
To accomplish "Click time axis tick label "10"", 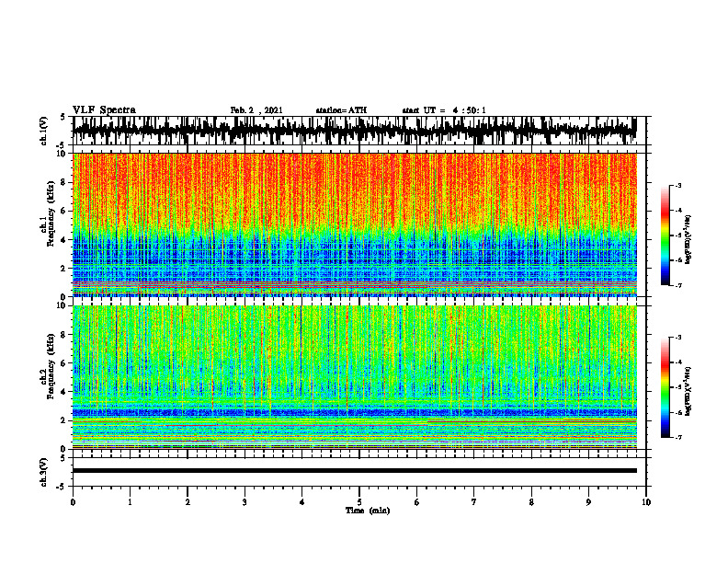I will tap(646, 502).
